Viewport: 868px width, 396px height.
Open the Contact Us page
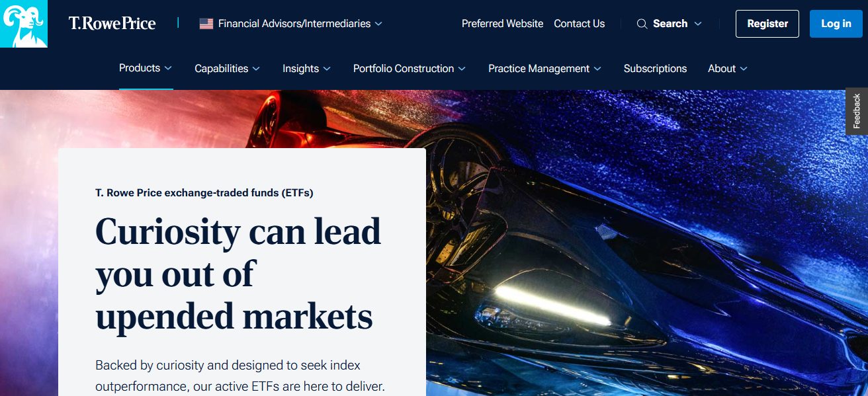[579, 24]
